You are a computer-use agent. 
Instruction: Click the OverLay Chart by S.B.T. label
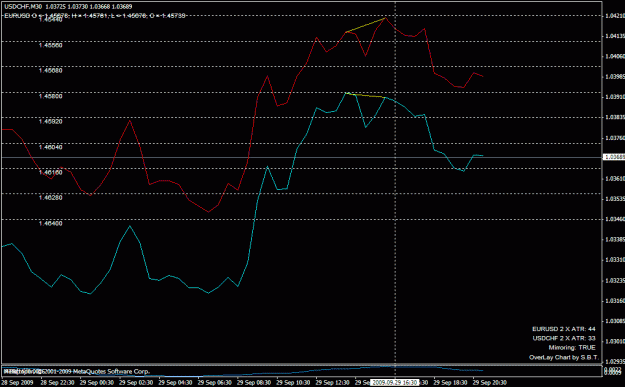click(564, 358)
